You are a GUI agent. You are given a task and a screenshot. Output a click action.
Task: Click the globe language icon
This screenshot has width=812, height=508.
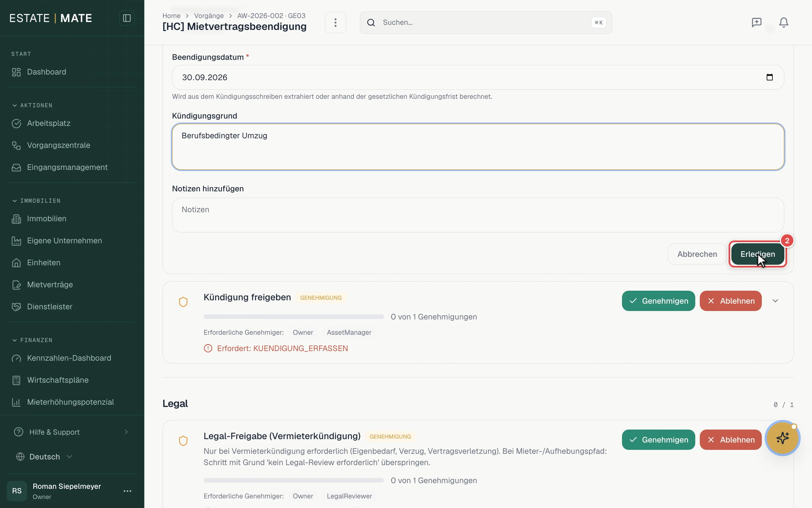(20, 457)
